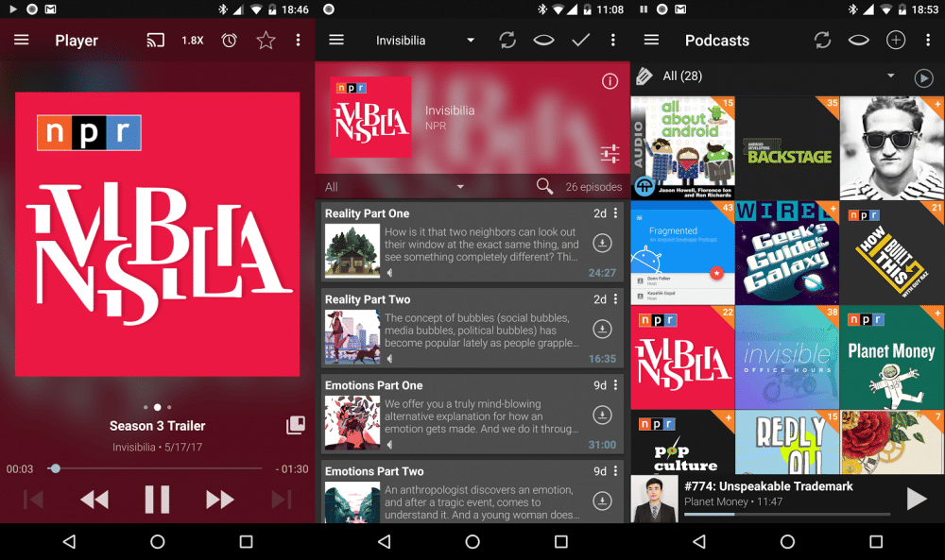Open the Invisibilia podcast settings sliders icon
The width and height of the screenshot is (945, 560).
(610, 153)
